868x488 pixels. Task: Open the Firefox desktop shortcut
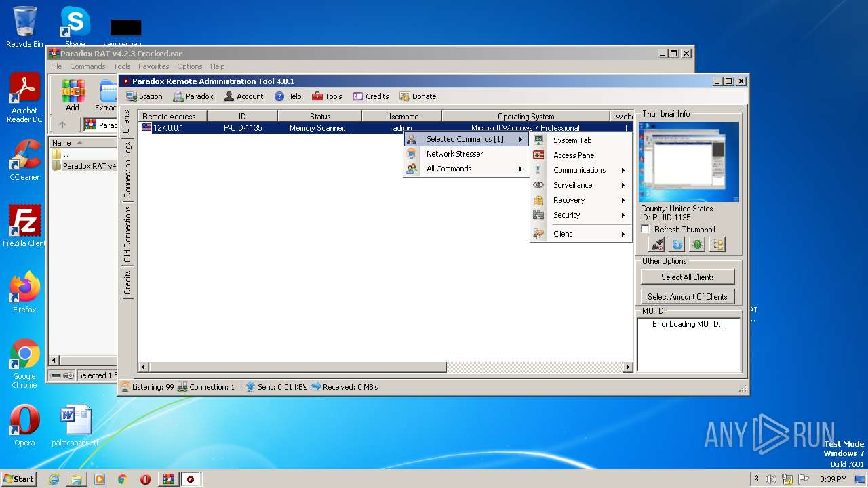(24, 293)
